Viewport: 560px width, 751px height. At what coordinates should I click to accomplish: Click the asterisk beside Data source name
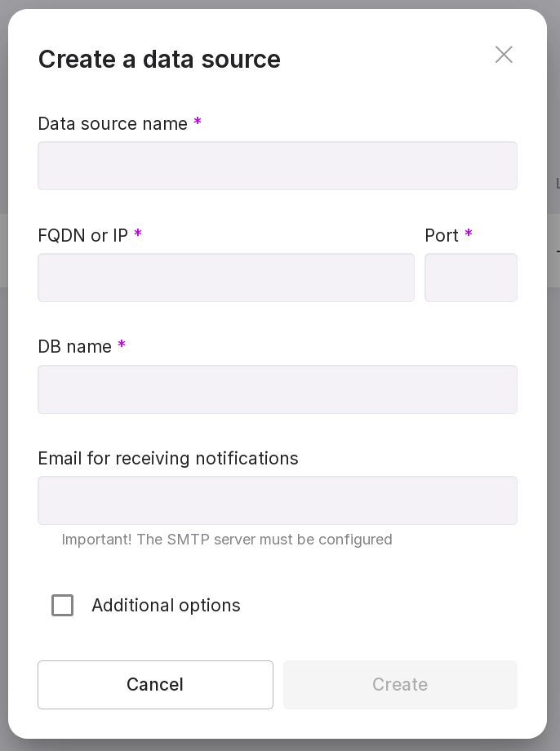click(x=198, y=122)
